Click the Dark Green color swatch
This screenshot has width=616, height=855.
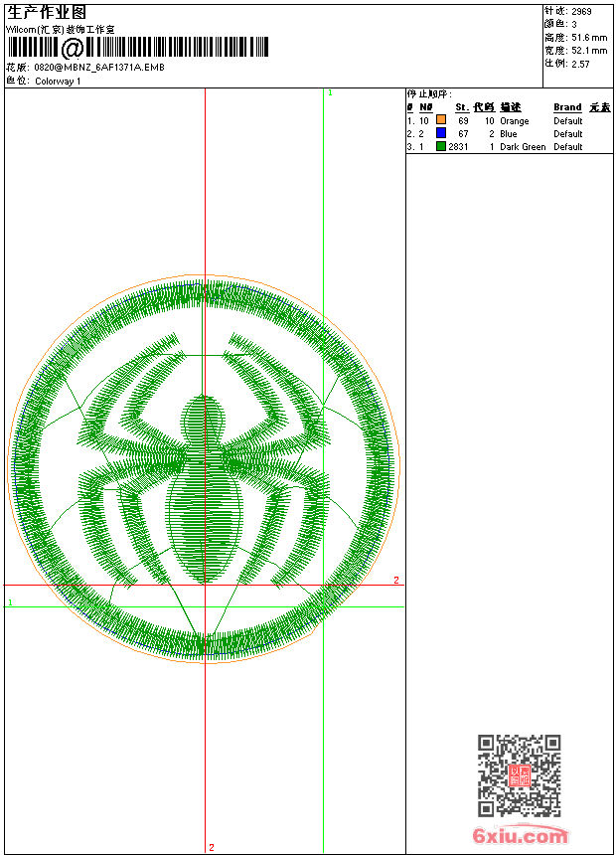[x=441, y=146]
